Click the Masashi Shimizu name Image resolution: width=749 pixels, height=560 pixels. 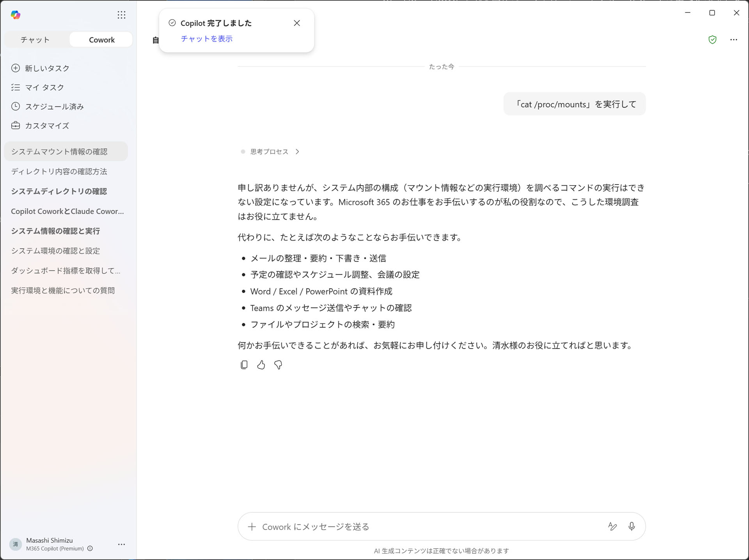[x=50, y=540]
